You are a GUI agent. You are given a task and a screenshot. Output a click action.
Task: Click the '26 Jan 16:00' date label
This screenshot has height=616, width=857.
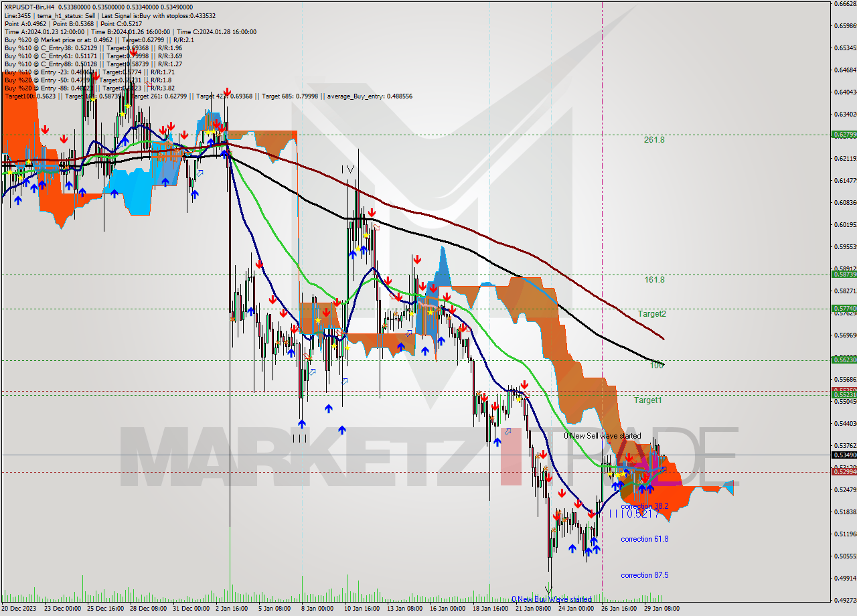(619, 609)
